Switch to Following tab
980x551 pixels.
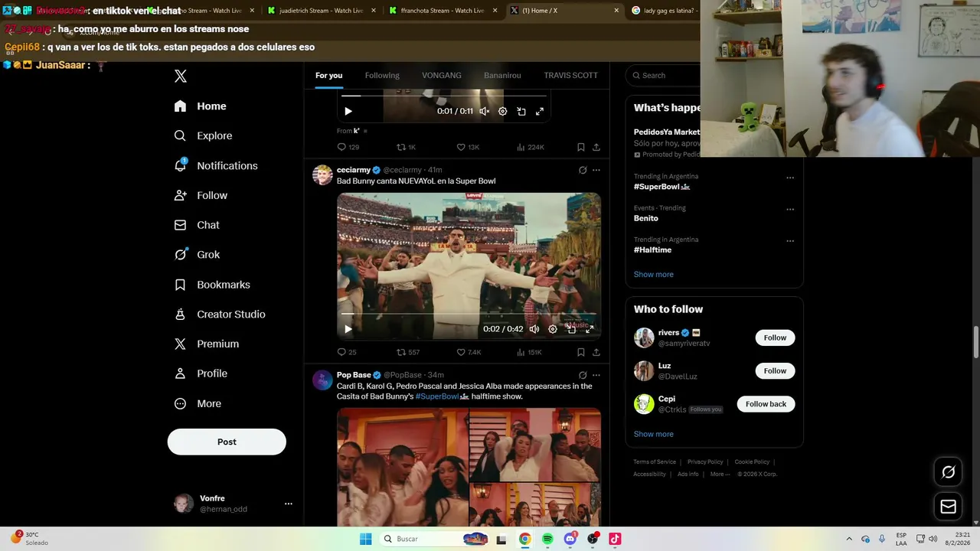pos(382,75)
